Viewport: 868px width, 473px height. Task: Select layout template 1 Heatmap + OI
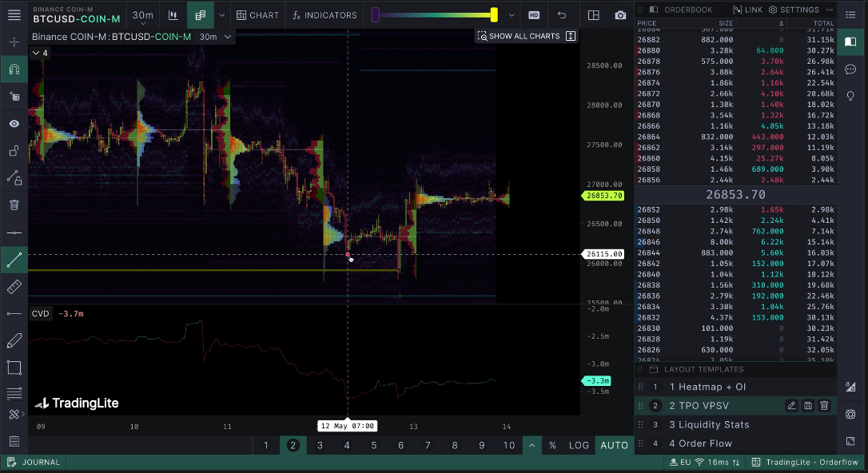(735, 388)
